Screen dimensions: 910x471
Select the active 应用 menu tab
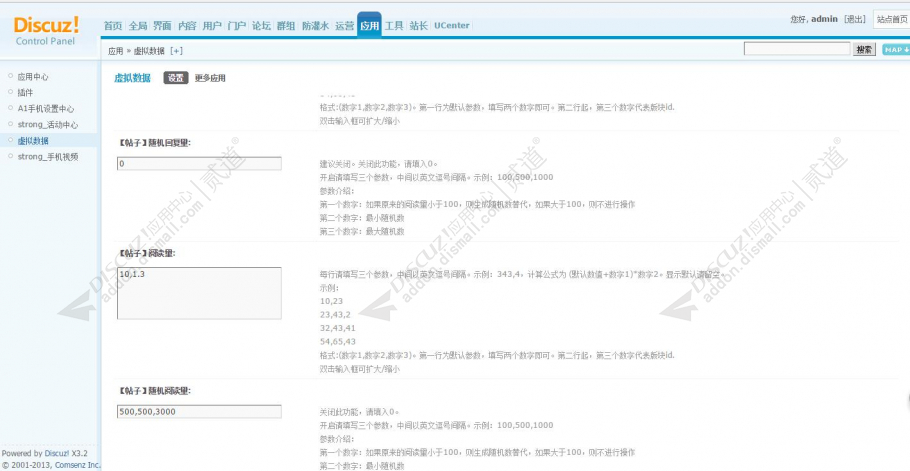pos(369,26)
